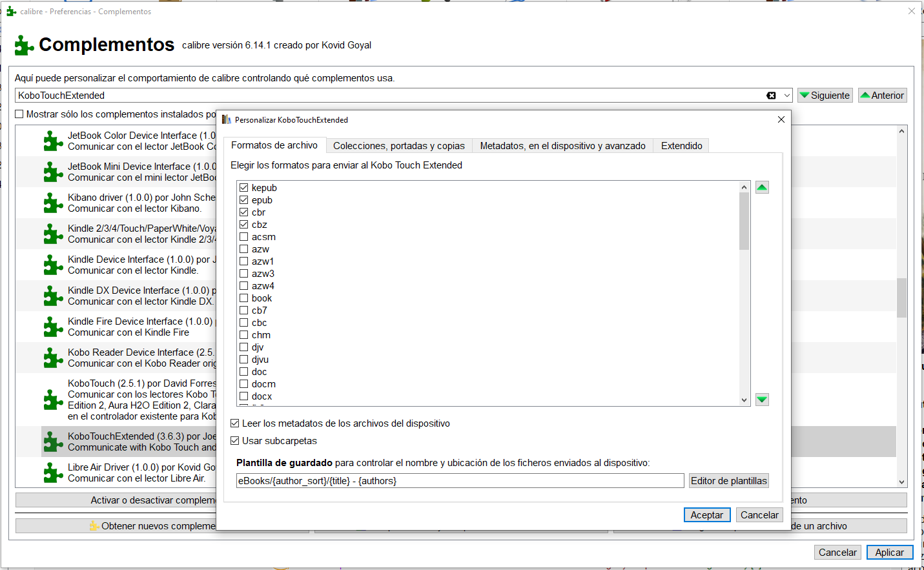Click the JetBook Color Device Interface plugin icon
The width and height of the screenshot is (924, 570).
tap(53, 141)
